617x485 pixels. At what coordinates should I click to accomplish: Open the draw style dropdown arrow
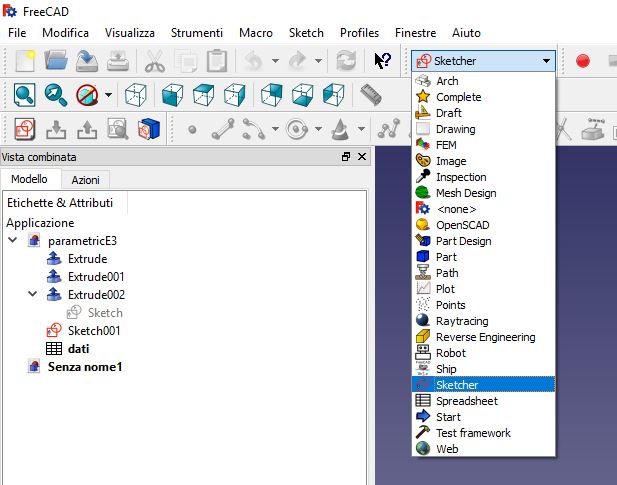tap(109, 95)
